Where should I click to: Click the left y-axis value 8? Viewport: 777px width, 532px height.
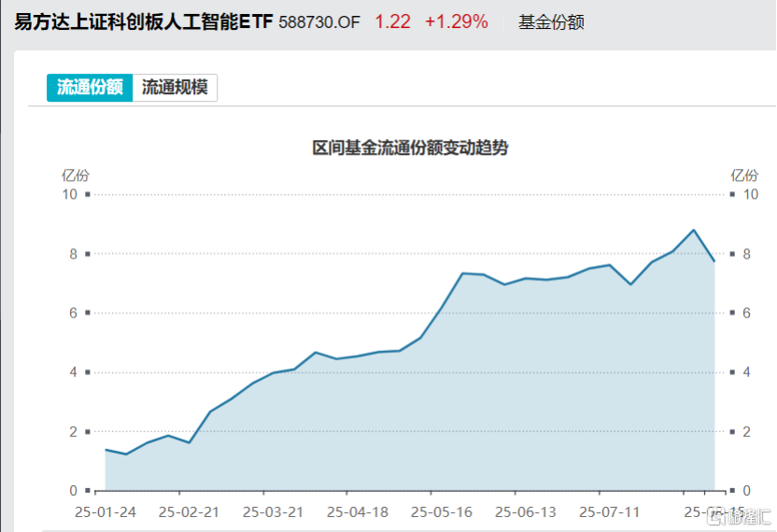click(x=74, y=254)
